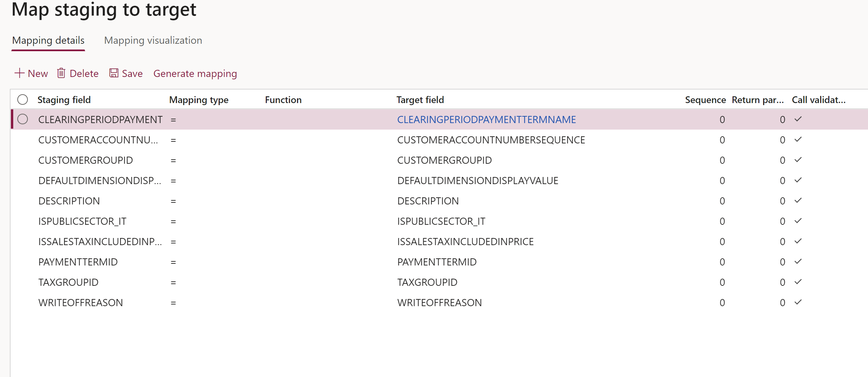Toggle the select-all rows radio in header
Image resolution: width=868 pixels, height=377 pixels.
[22, 100]
